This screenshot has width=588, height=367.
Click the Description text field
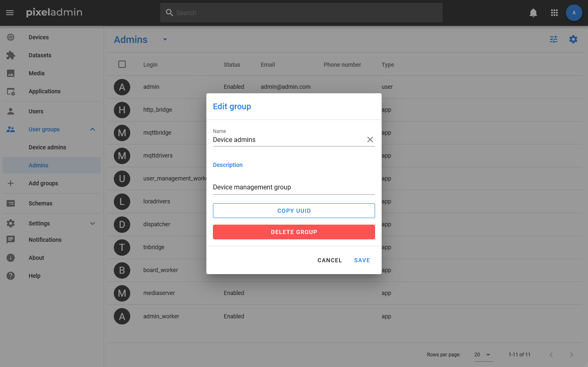point(294,187)
